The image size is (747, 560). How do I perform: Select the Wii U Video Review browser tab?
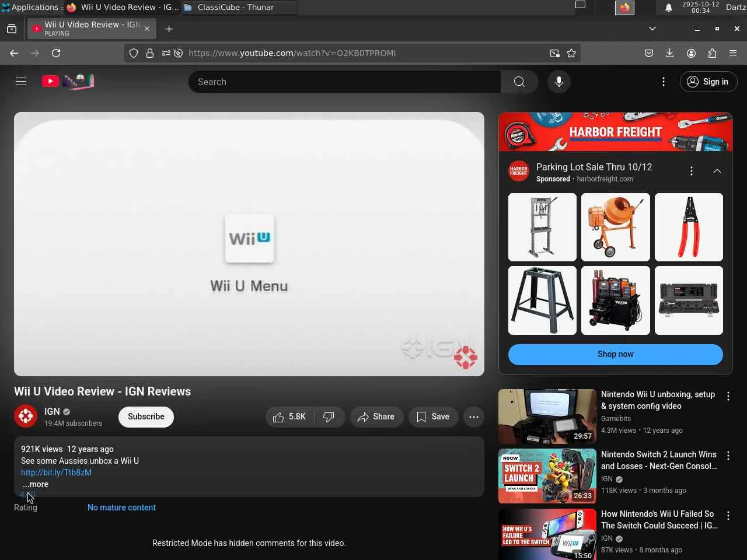point(91,29)
